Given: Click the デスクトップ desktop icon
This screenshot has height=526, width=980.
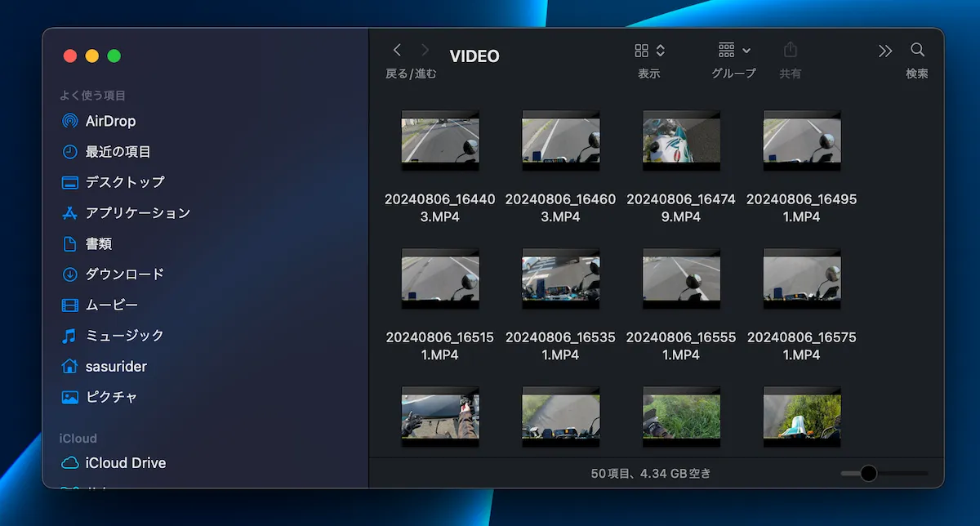Looking at the screenshot, I should (70, 182).
